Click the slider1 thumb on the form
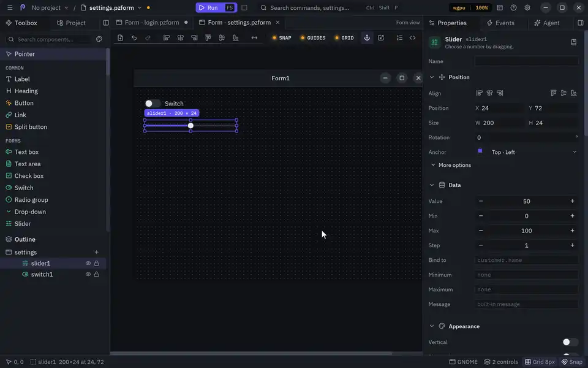The image size is (588, 368). (x=190, y=125)
